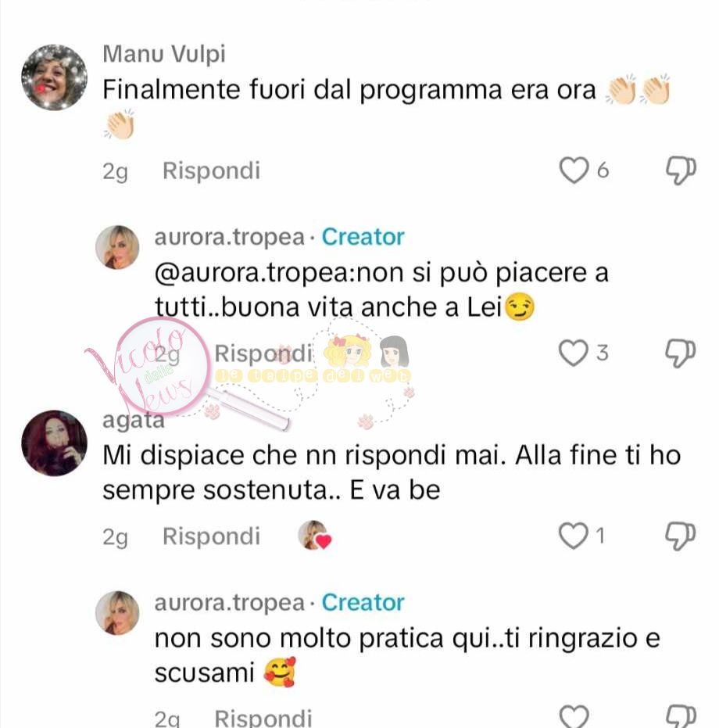Tap the @aurora.tropea mention in reply
This screenshot has width=719, height=728.
pos(254,273)
